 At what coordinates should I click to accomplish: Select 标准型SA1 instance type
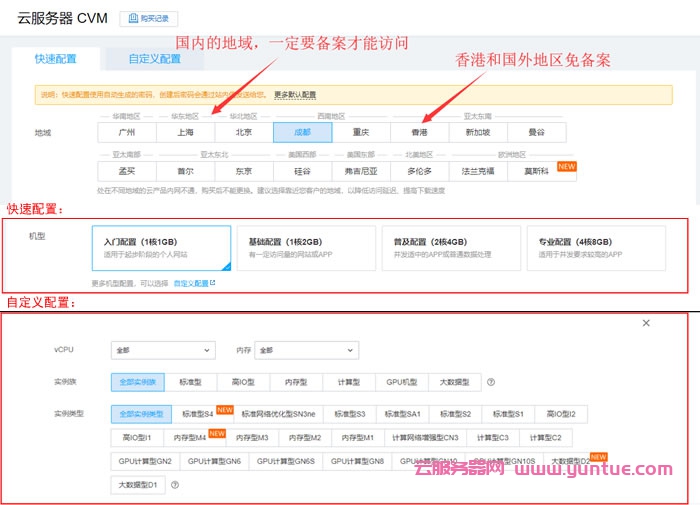[402, 414]
